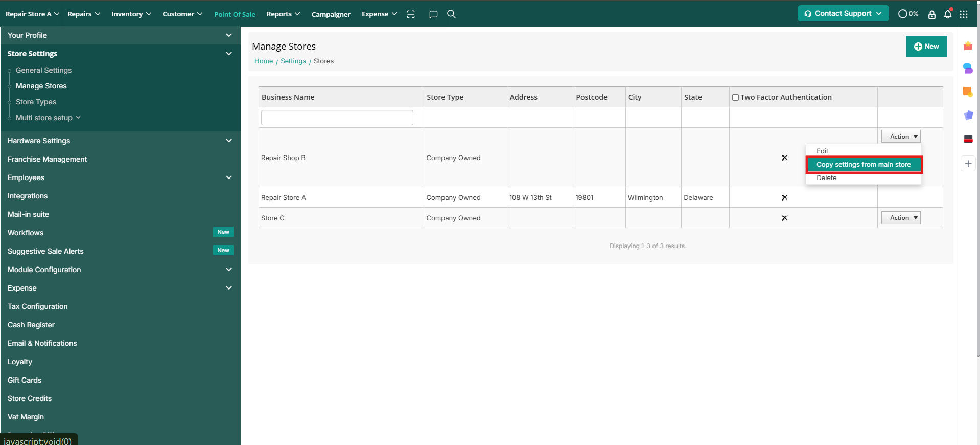Click the Business Name filter field
The image size is (980, 445).
(337, 118)
